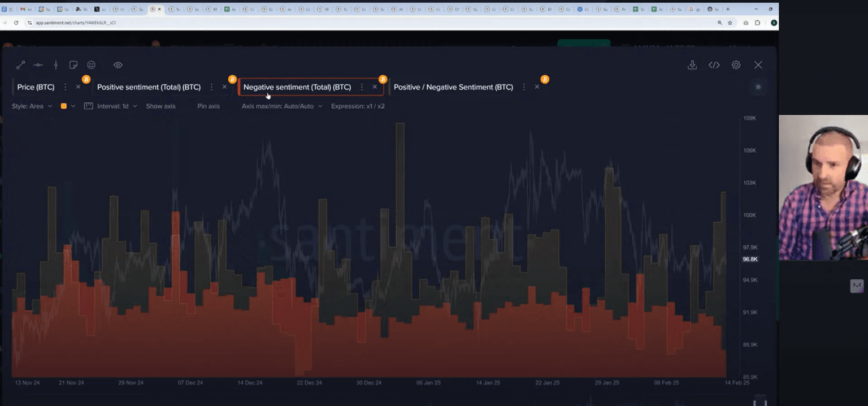Toggle Pin axis option
868x406 pixels.
(209, 106)
